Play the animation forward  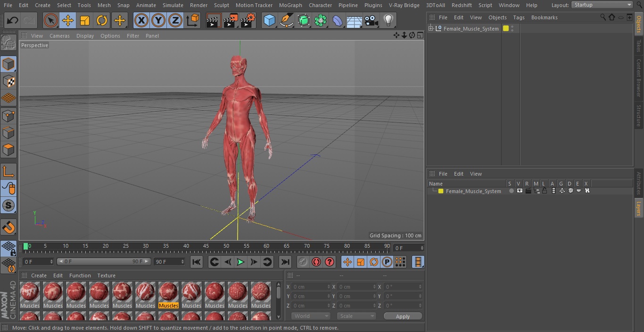click(x=240, y=262)
